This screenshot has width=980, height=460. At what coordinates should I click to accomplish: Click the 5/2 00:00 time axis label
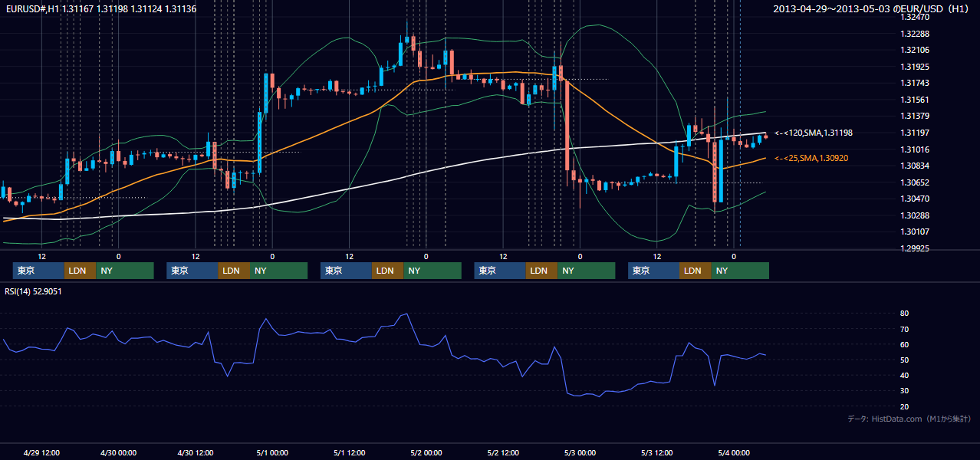tap(426, 452)
